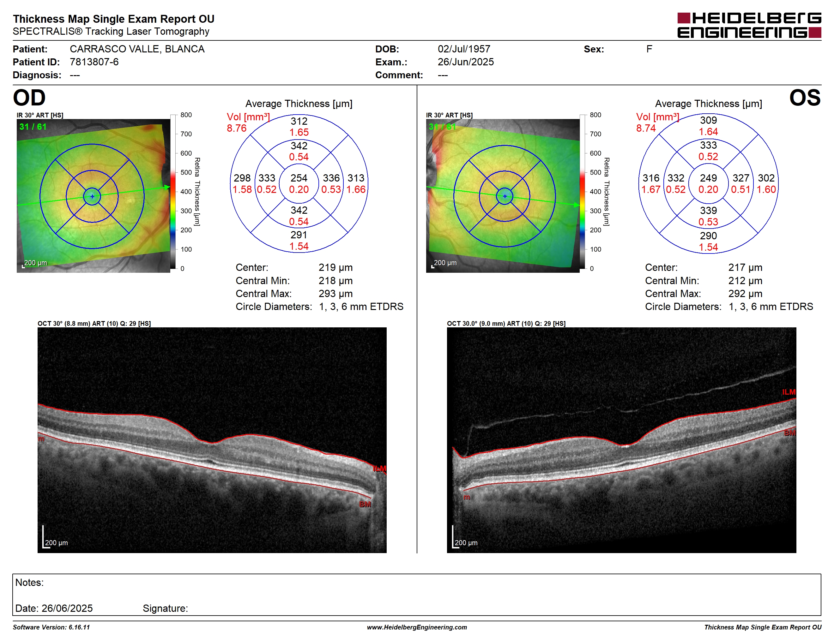This screenshot has height=644, width=834.
Task: Click the OS eye heading
Action: click(x=805, y=98)
